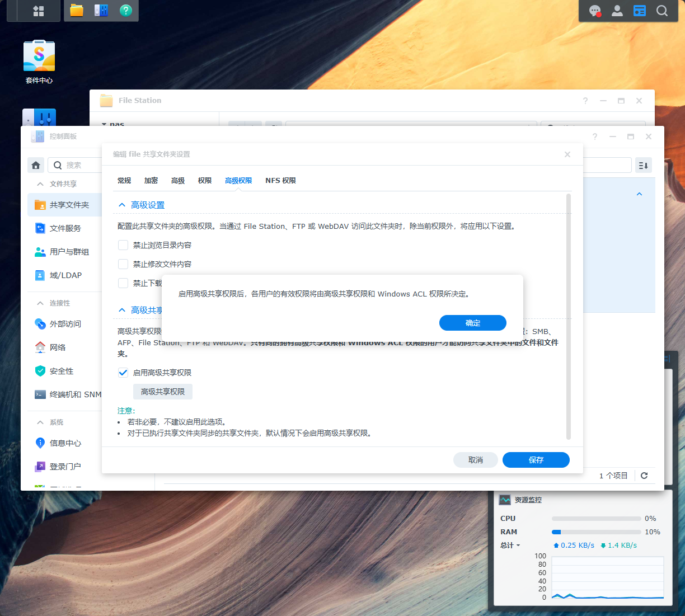Uncheck 启用高级共享权限 checkbox
The width and height of the screenshot is (685, 616).
[x=123, y=373]
